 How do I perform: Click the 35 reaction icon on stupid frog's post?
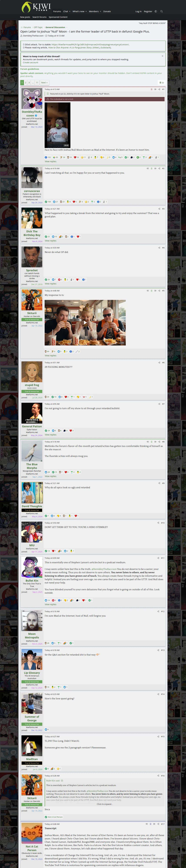pos(46,397)
